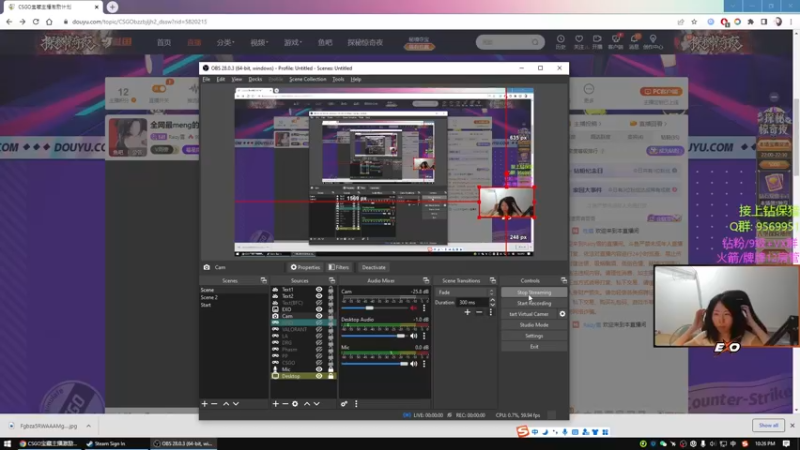The height and width of the screenshot is (450, 800).
Task: Undock the Sources panel
Action: [x=332, y=280]
